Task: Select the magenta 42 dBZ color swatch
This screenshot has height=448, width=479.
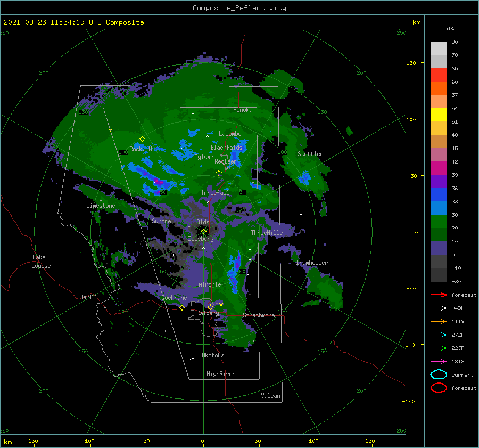Action: click(x=439, y=168)
